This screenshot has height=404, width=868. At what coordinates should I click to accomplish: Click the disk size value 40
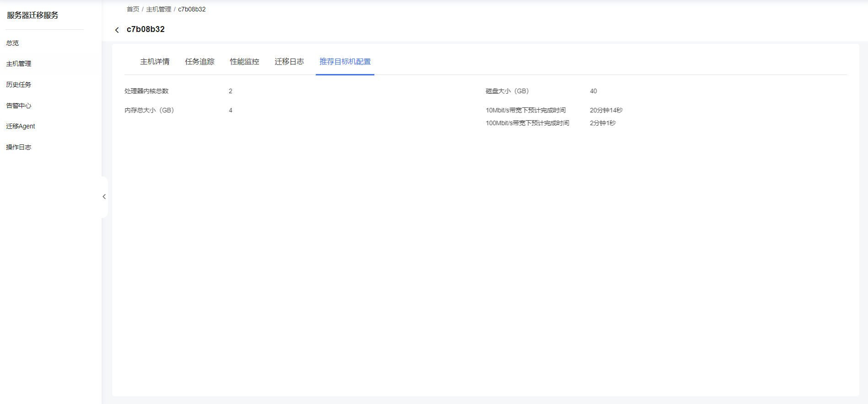point(593,91)
